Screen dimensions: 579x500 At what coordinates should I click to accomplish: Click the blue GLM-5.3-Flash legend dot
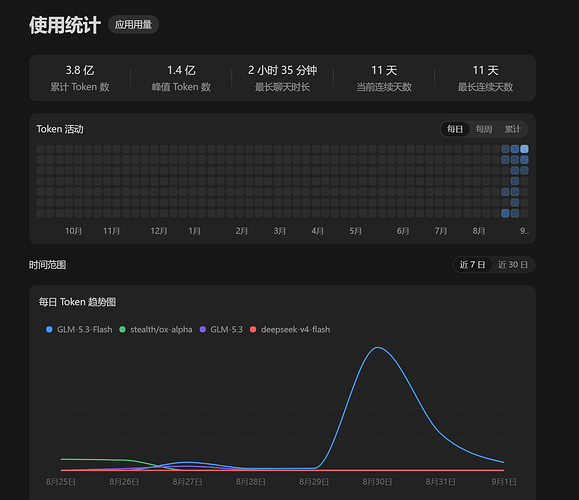click(49, 329)
